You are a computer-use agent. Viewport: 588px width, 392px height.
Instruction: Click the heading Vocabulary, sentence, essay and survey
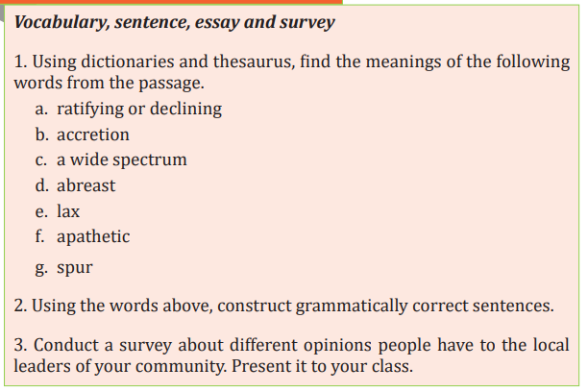coord(174,22)
